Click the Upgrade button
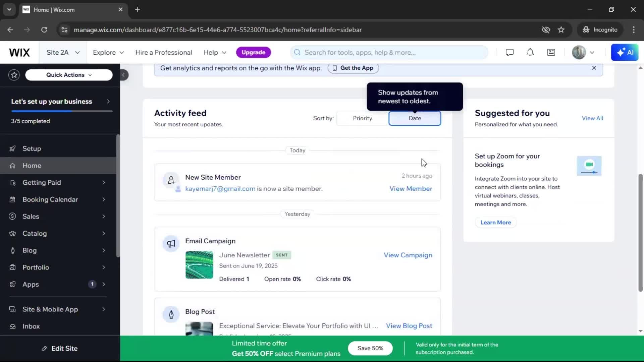 coord(254,52)
